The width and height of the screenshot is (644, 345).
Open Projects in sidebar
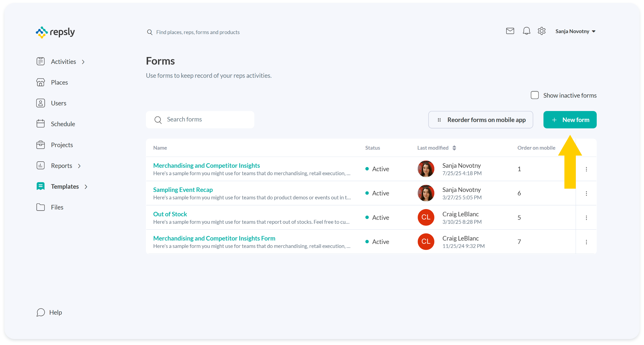tap(62, 145)
